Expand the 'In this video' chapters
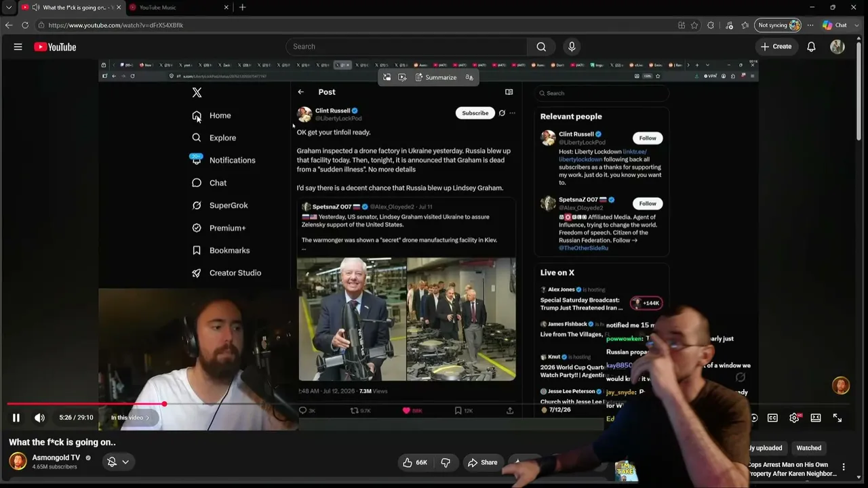The image size is (868, 488). tap(130, 418)
